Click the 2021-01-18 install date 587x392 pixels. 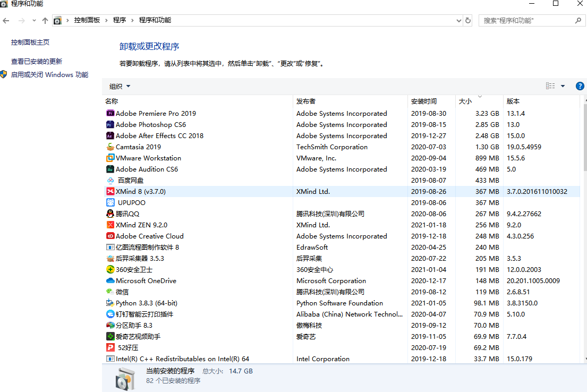click(x=429, y=225)
